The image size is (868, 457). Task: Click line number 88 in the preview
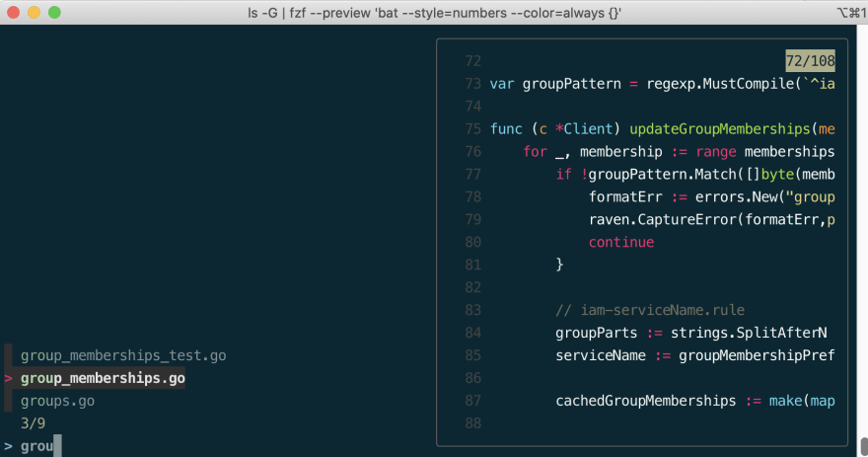[473, 423]
